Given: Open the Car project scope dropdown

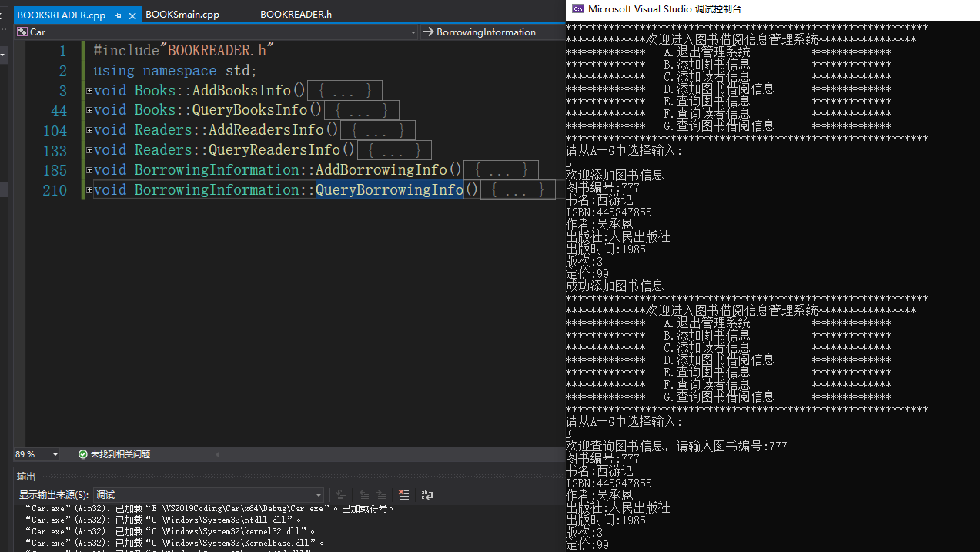Looking at the screenshot, I should coord(413,32).
